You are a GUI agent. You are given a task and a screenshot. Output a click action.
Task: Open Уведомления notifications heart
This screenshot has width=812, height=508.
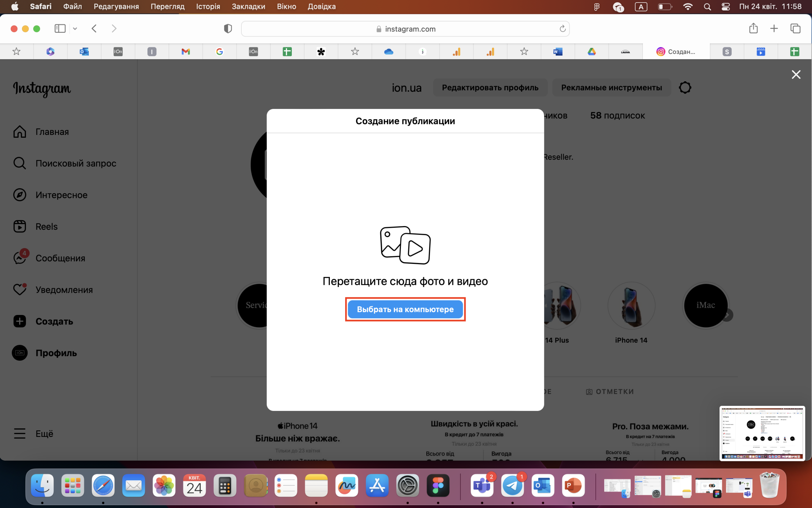pos(53,290)
